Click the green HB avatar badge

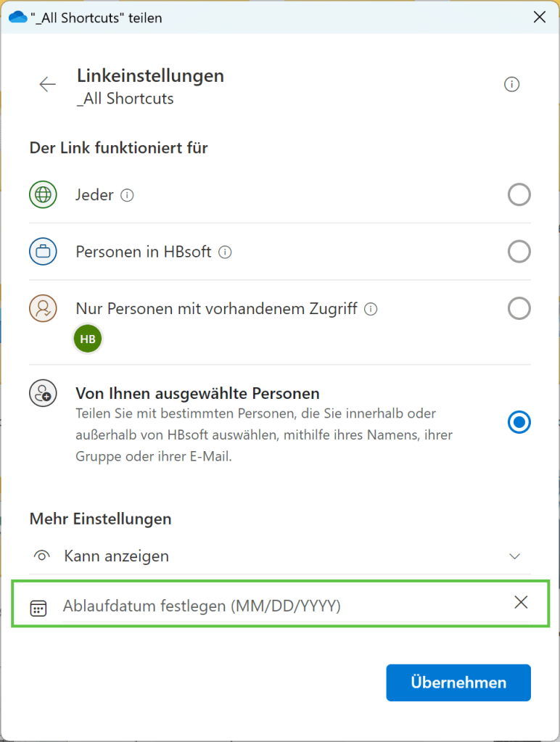[x=87, y=338]
